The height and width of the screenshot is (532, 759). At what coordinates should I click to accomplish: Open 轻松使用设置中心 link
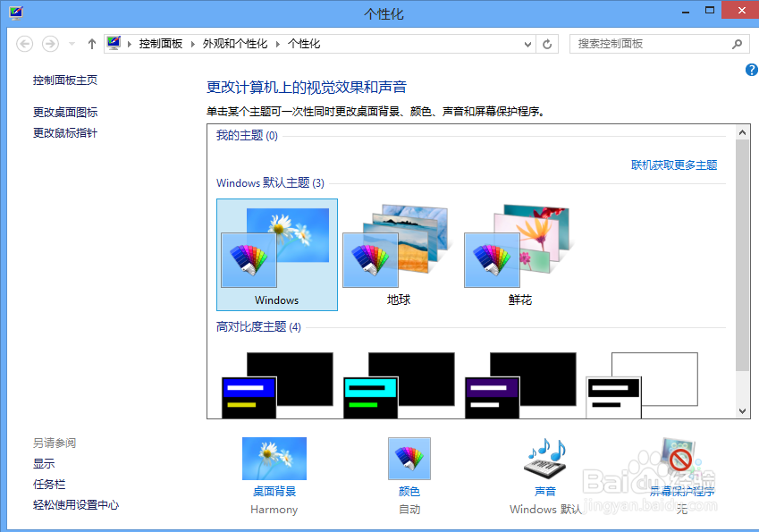click(x=75, y=505)
